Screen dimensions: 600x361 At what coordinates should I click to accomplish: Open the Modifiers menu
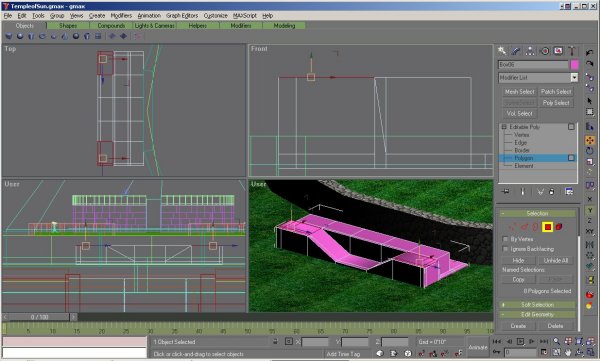[121, 16]
